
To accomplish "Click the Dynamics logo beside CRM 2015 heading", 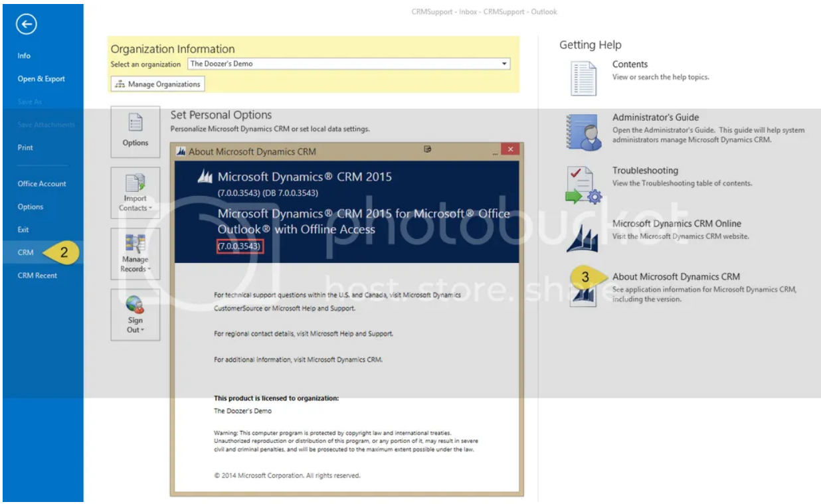I will (x=205, y=177).
